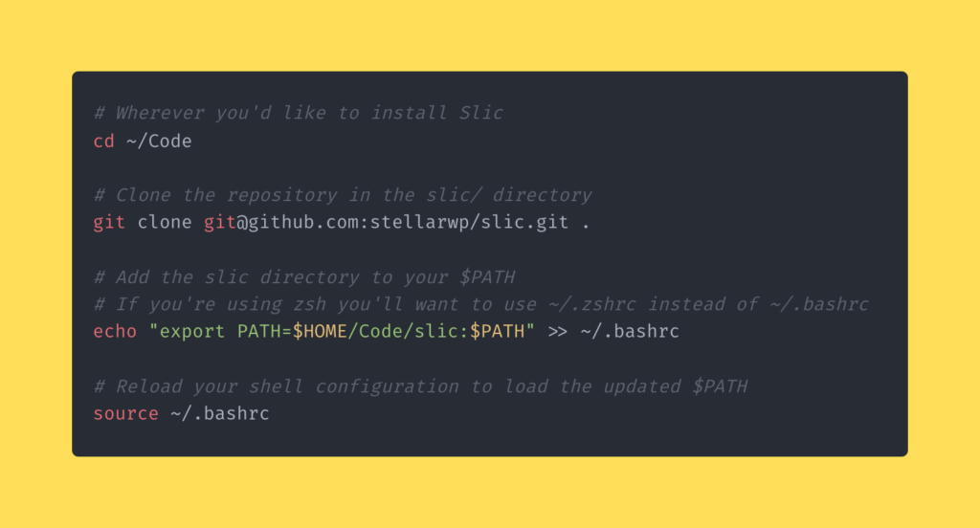Click the comment about using zsh
The image size is (980, 528).
481,304
